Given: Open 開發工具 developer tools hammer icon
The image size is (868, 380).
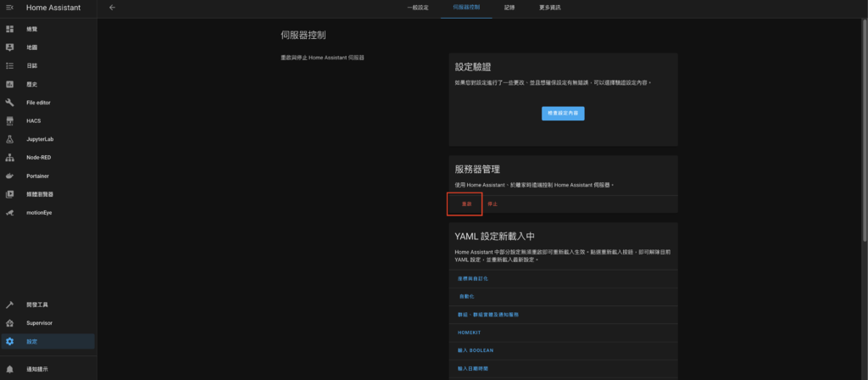Looking at the screenshot, I should (x=9, y=305).
